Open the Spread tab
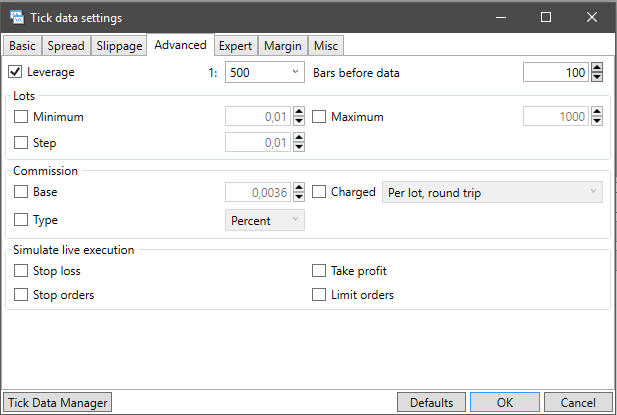Viewport: 617px width, 415px height. click(66, 46)
